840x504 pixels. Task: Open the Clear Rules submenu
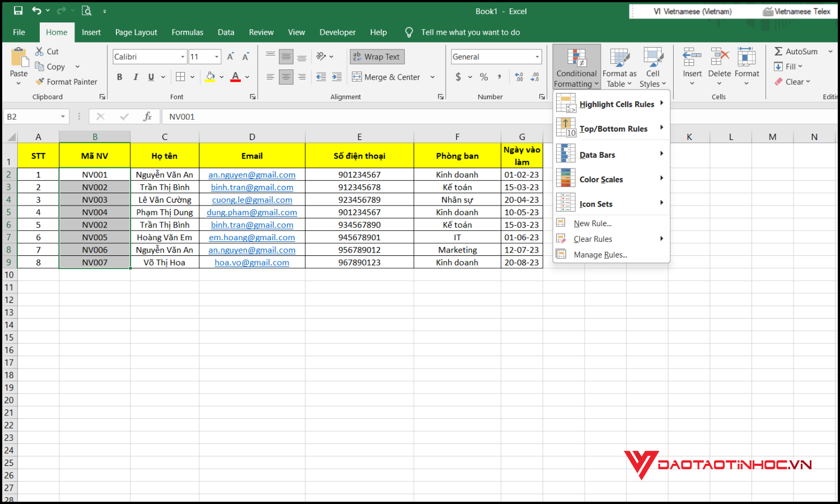click(611, 239)
